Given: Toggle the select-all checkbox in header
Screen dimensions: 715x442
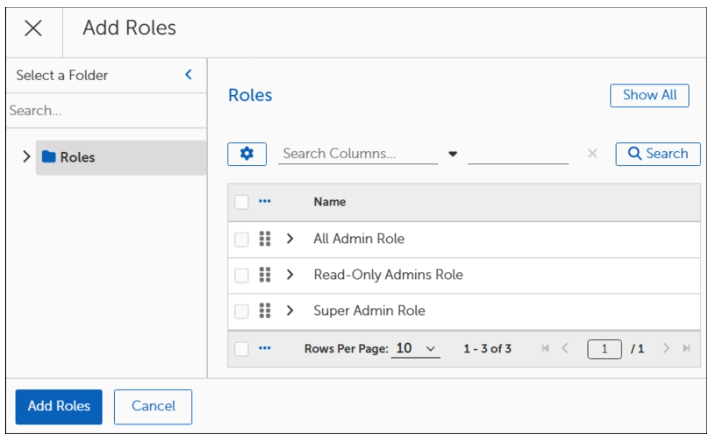Looking at the screenshot, I should click(241, 202).
